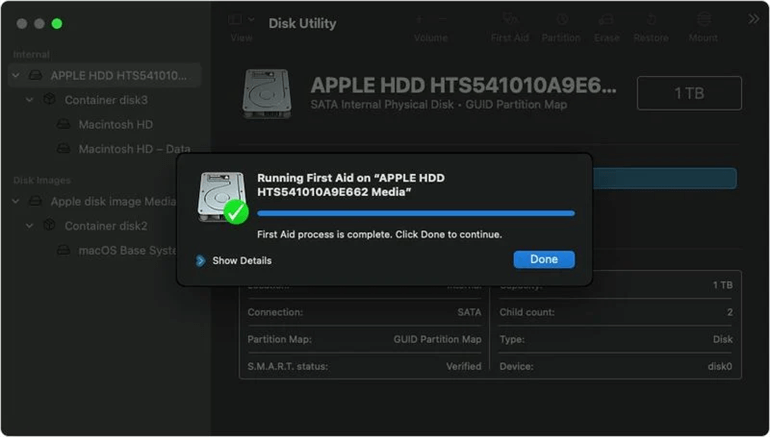Click the Done button in First Aid dialog
The height and width of the screenshot is (437, 770).
(544, 259)
